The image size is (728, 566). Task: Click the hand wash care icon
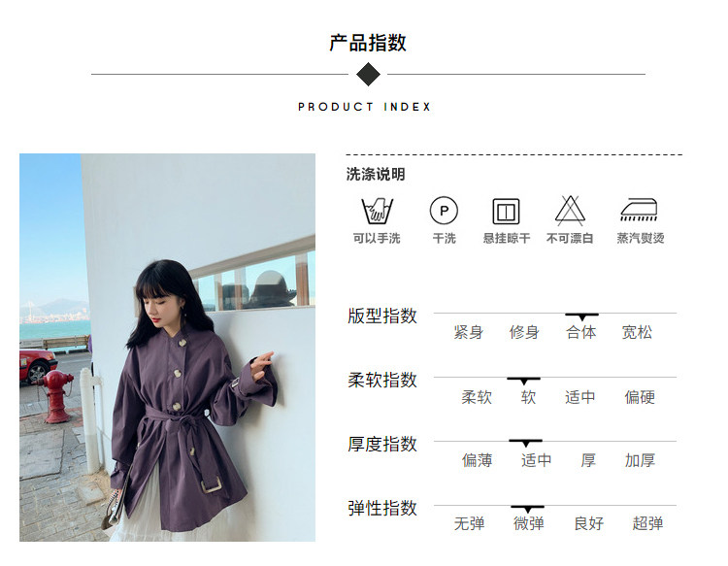tap(377, 212)
